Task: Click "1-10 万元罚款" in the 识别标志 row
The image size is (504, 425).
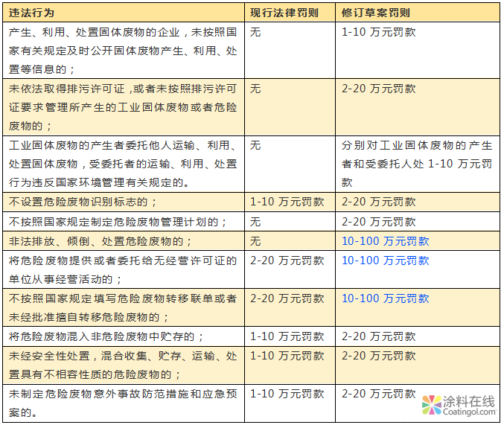Action: [x=287, y=202]
